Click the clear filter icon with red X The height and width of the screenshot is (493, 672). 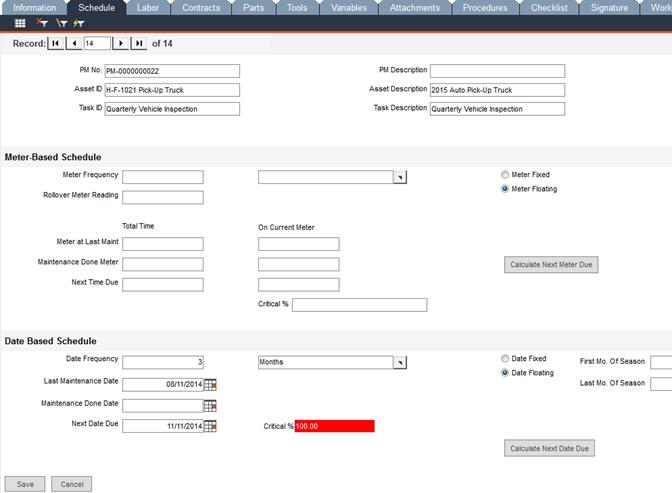[41, 22]
